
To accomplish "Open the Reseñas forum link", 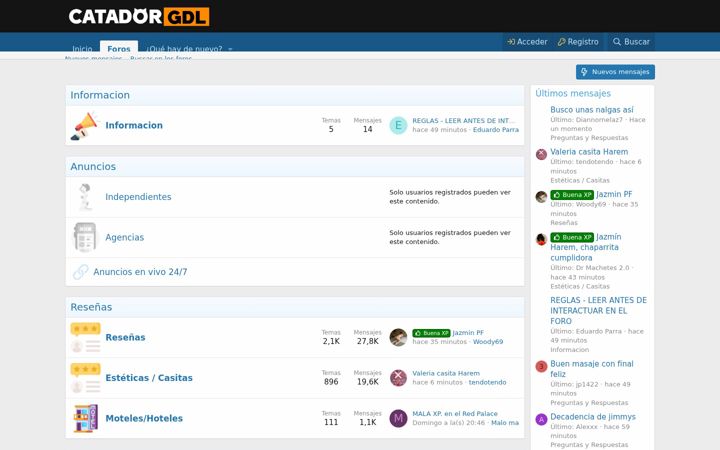I will pyautogui.click(x=125, y=338).
